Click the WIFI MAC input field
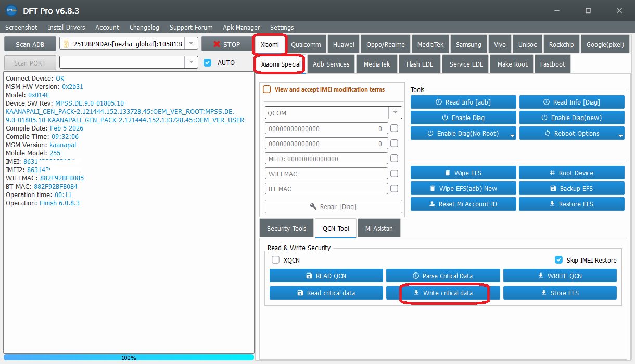635x364 pixels. (x=326, y=174)
